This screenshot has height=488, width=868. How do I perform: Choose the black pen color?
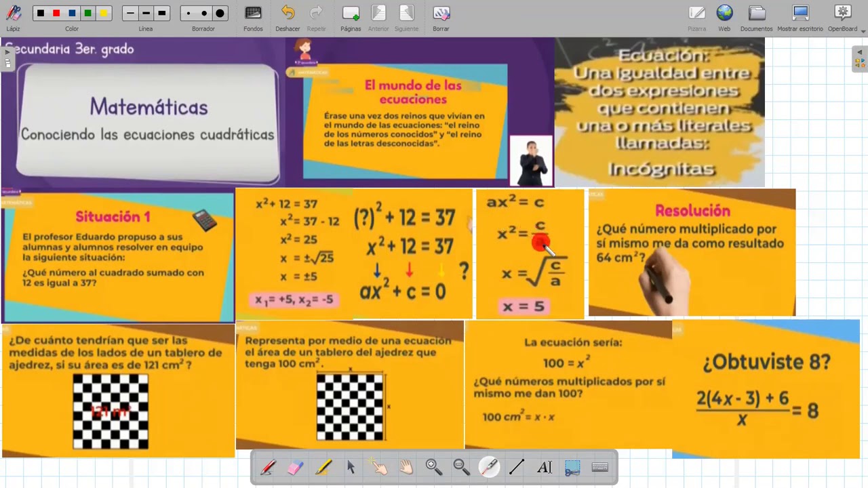pyautogui.click(x=41, y=14)
